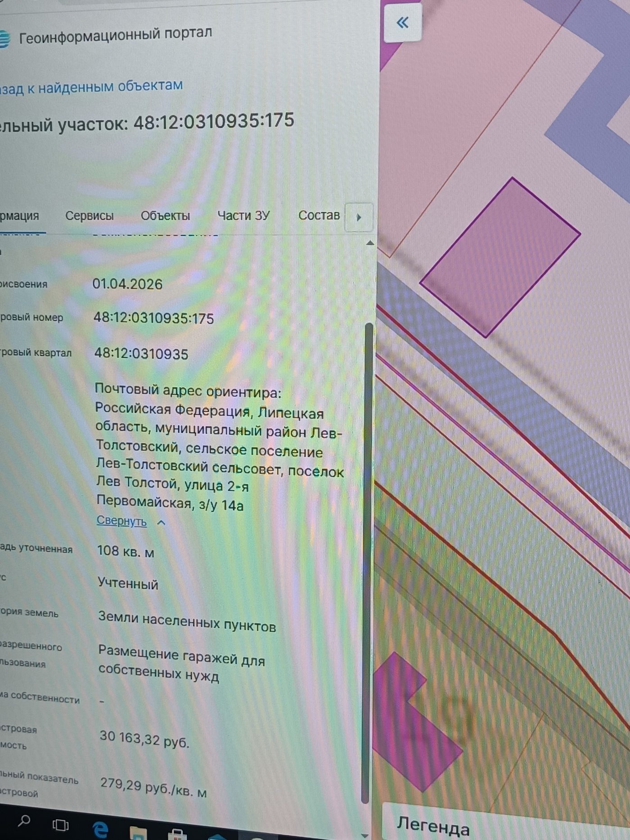Collapse address using chevron beside Свернуть
Viewport: 630px width, 840px height.
[x=161, y=522]
